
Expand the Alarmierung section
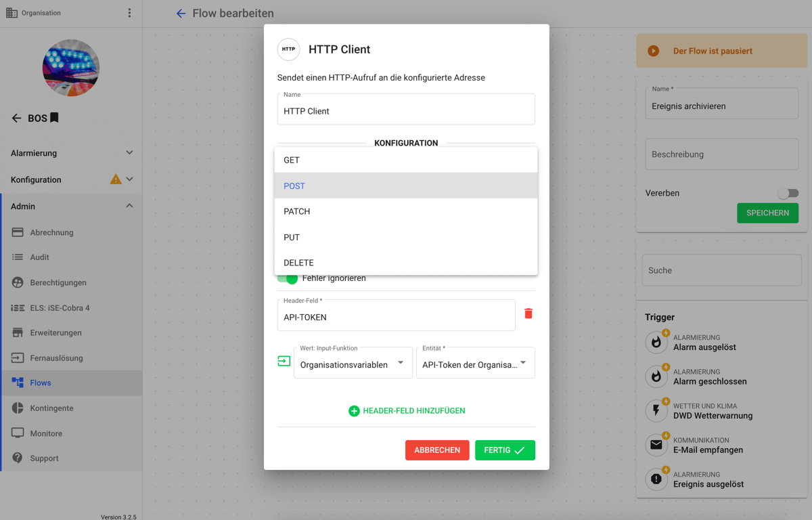pos(71,153)
